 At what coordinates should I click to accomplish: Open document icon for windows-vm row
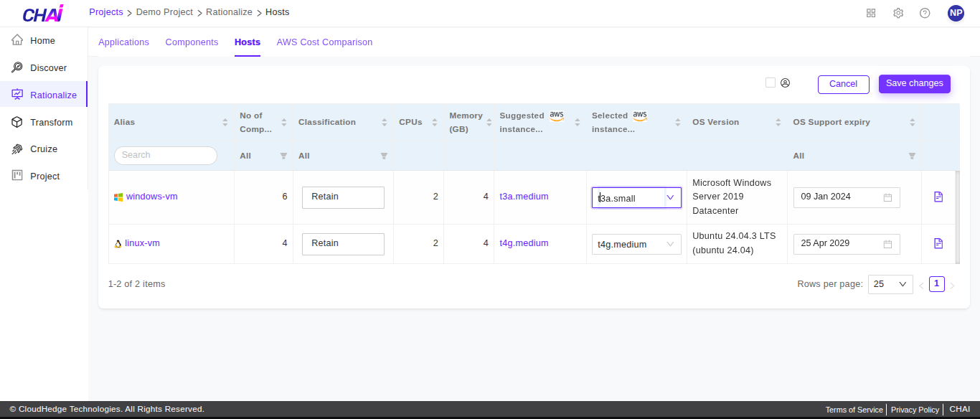(x=938, y=197)
